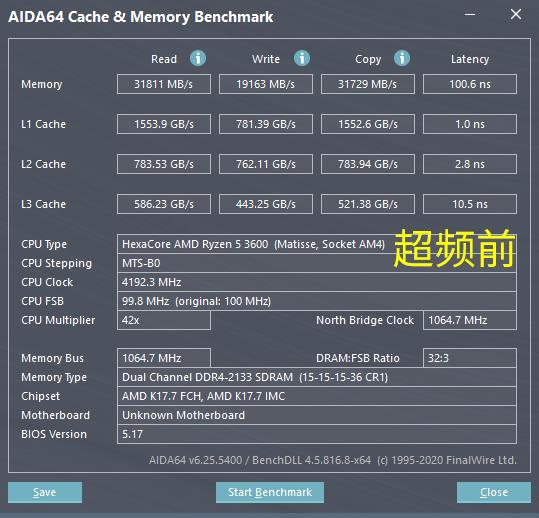The image size is (539, 518).
Task: Click the CPU Multiplier label
Action: (x=58, y=320)
